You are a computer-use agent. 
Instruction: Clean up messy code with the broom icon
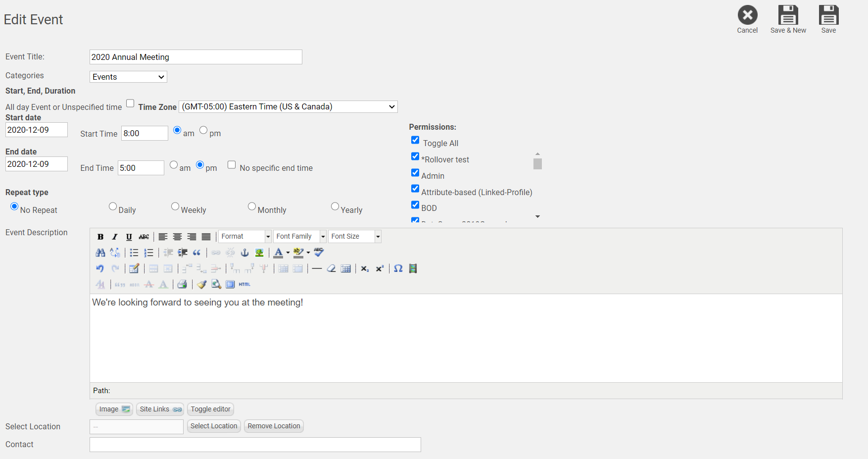201,284
